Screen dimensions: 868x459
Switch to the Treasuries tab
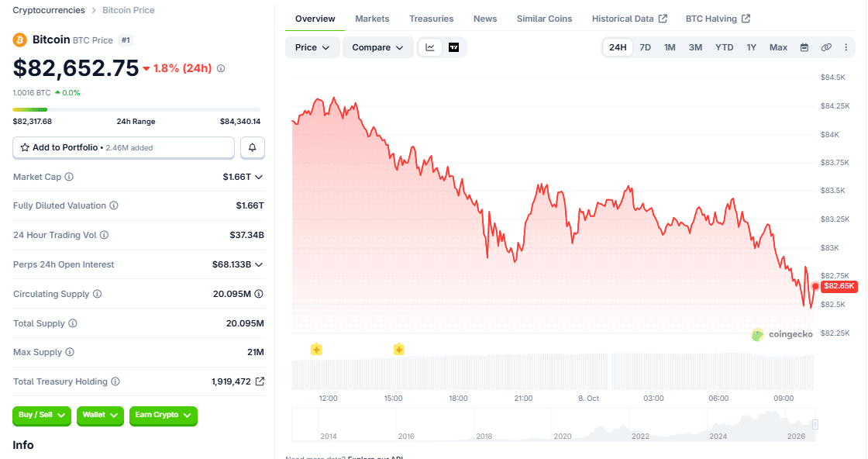point(431,19)
